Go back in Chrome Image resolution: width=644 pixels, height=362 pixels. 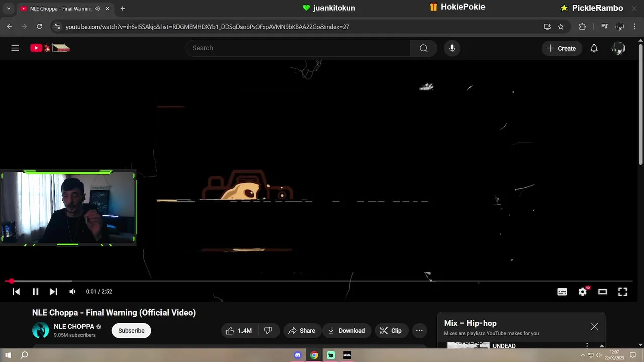pos(9,27)
